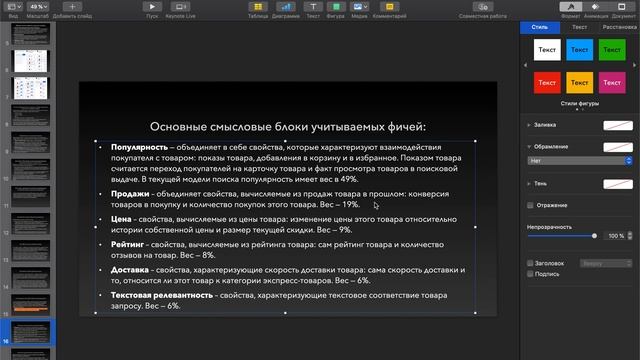Open the Тень shadow preview swatch
The width and height of the screenshot is (640, 360).
tap(618, 184)
